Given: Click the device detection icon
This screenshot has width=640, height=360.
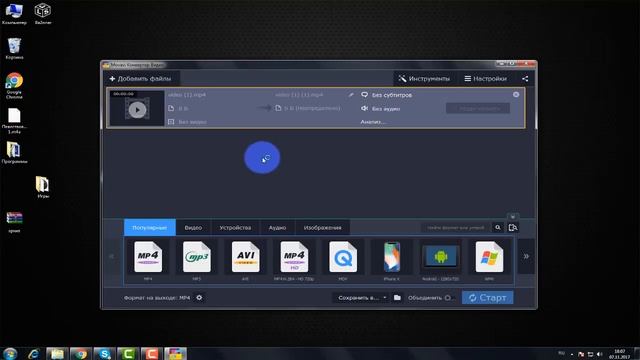Looking at the screenshot, I should 513,227.
